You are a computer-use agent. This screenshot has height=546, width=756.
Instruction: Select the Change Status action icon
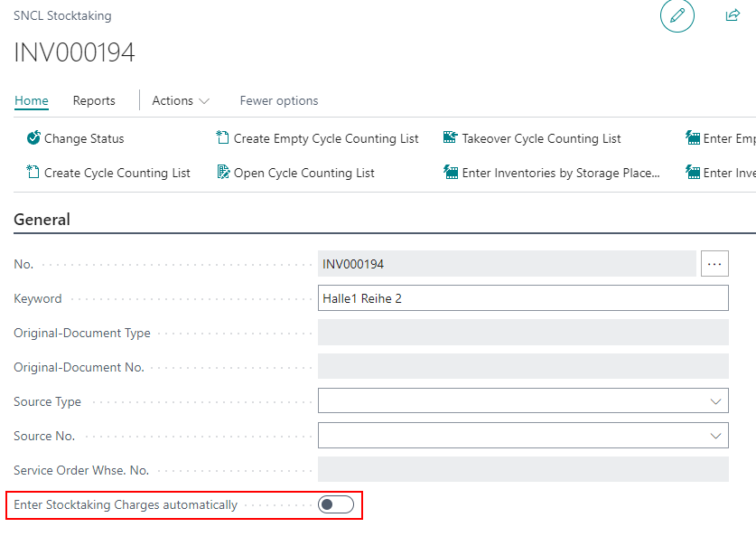(33, 138)
